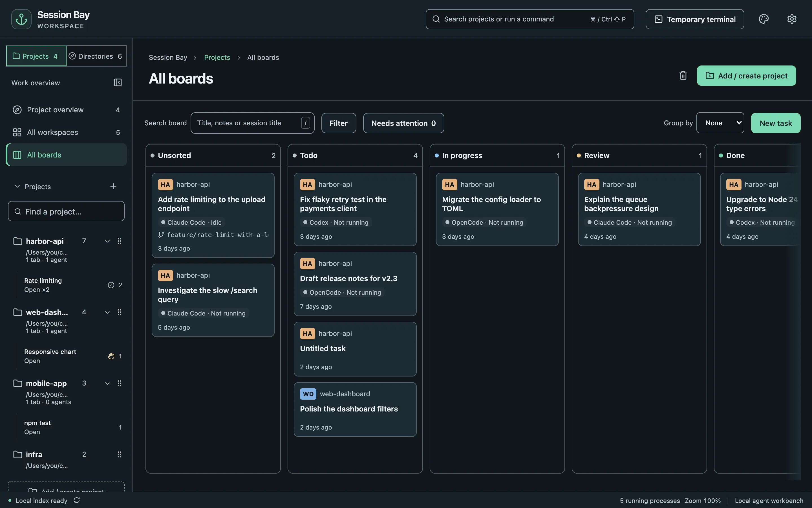Click the 5 running processes status
This screenshot has height=508, width=812.
650,501
